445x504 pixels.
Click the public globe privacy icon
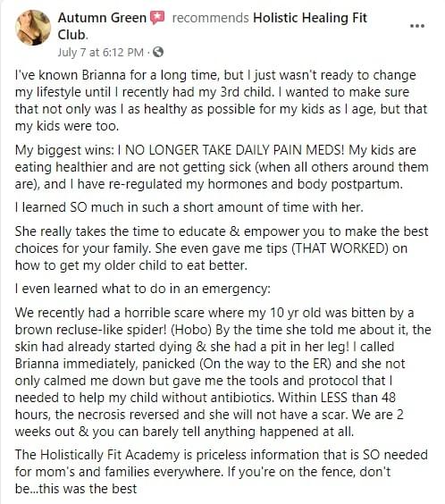click(x=158, y=52)
